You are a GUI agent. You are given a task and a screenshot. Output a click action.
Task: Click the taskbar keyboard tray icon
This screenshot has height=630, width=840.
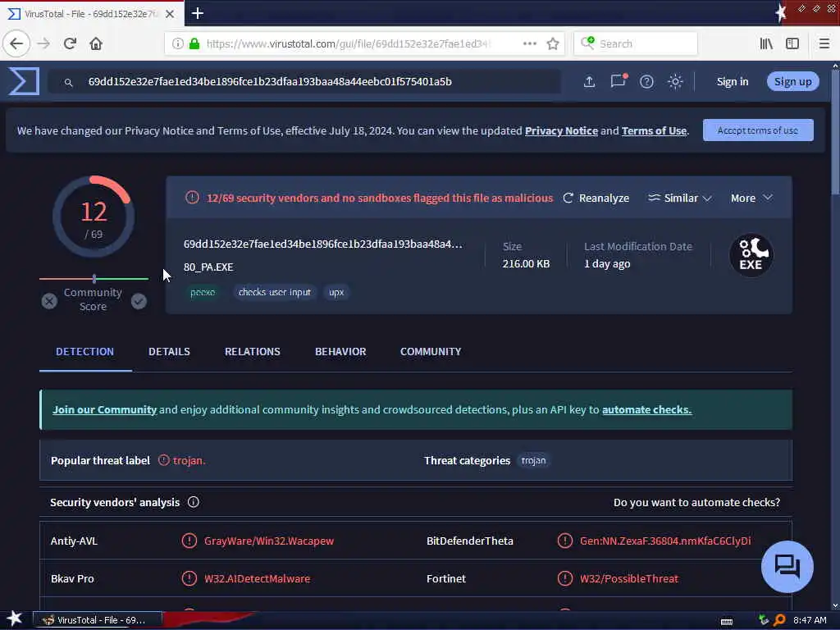click(727, 621)
